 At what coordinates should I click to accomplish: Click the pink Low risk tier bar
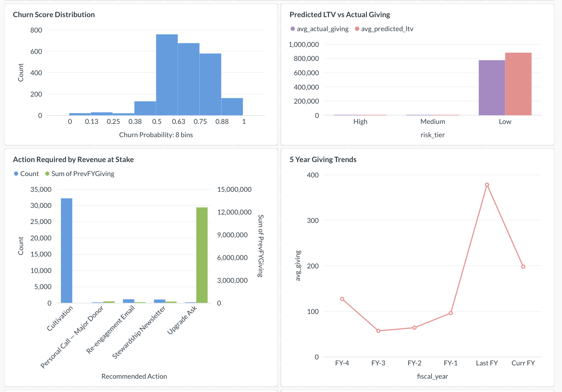518,84
